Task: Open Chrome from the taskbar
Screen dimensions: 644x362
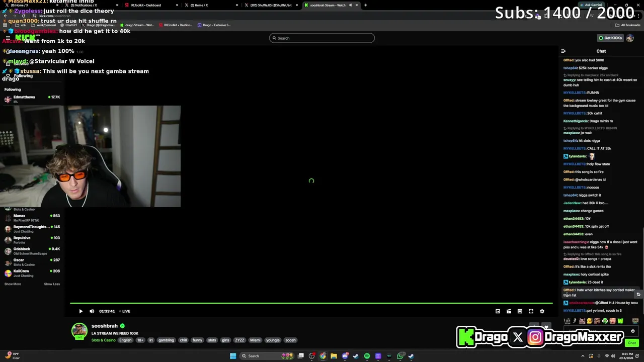Action: coord(323,356)
